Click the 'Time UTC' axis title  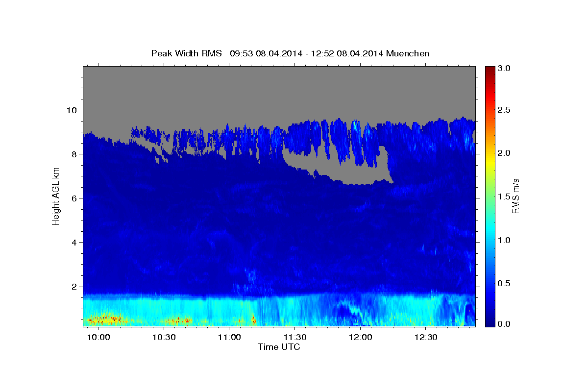[x=279, y=347]
